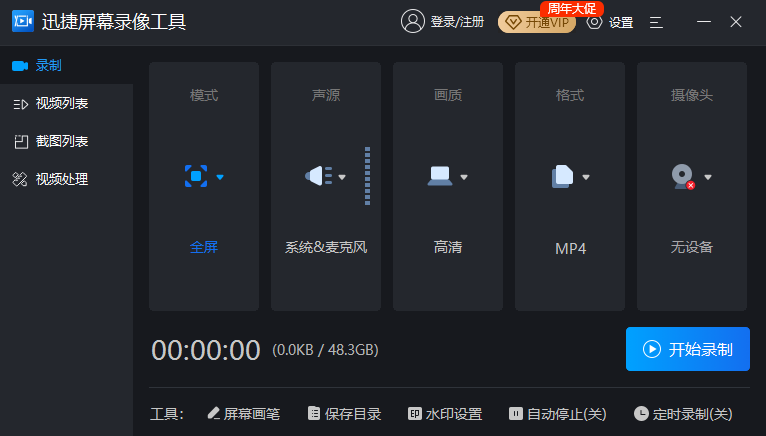Click the 自动停止 pause icon
Image resolution: width=766 pixels, height=436 pixels.
[516, 414]
